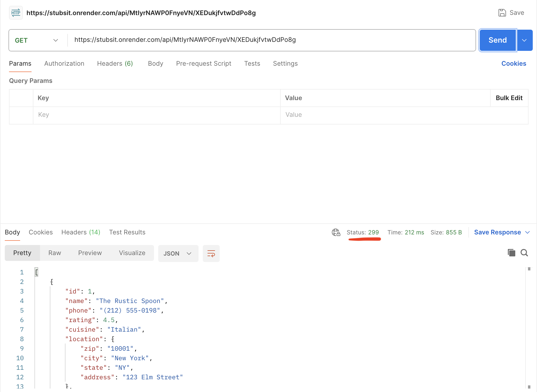Image resolution: width=537 pixels, height=392 pixels.
Task: Switch to Pre-request Script tab
Action: coord(204,64)
